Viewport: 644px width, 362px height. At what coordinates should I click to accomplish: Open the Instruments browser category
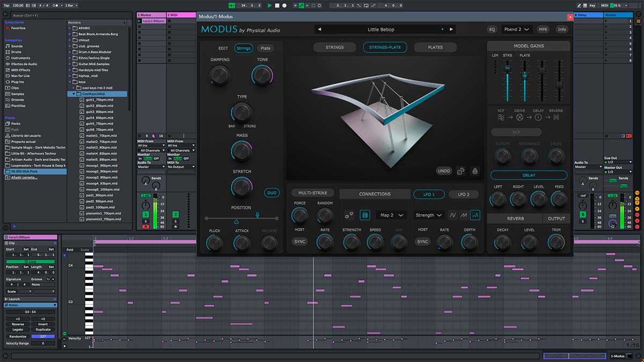[x=20, y=58]
